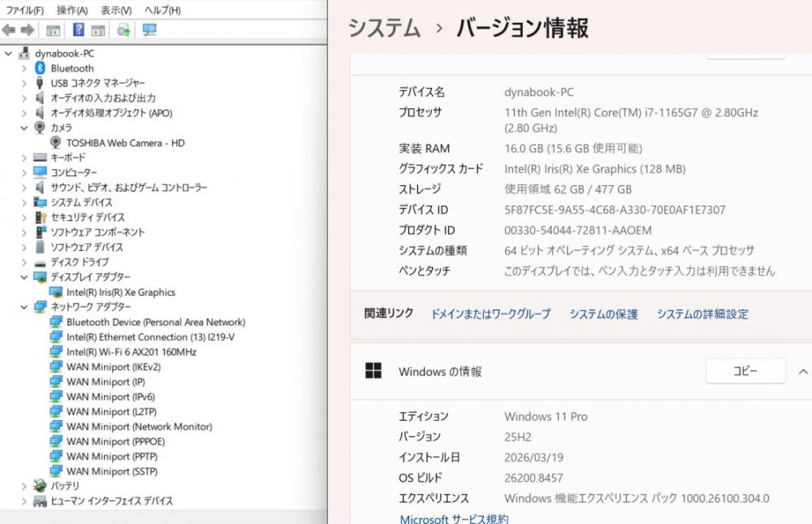Click the scan for hardware changes icon
Viewport: 812px width, 524px height.
point(123,30)
